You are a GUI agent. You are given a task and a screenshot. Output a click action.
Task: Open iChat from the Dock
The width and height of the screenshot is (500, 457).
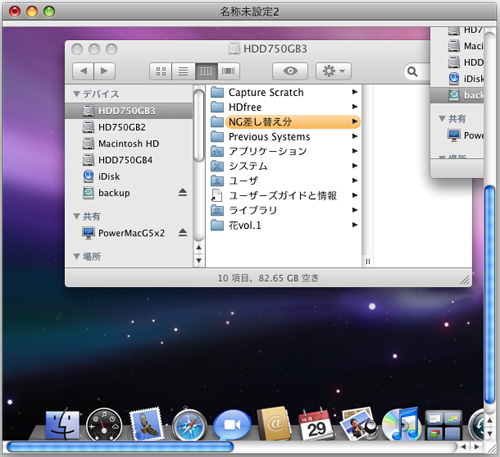(x=232, y=424)
